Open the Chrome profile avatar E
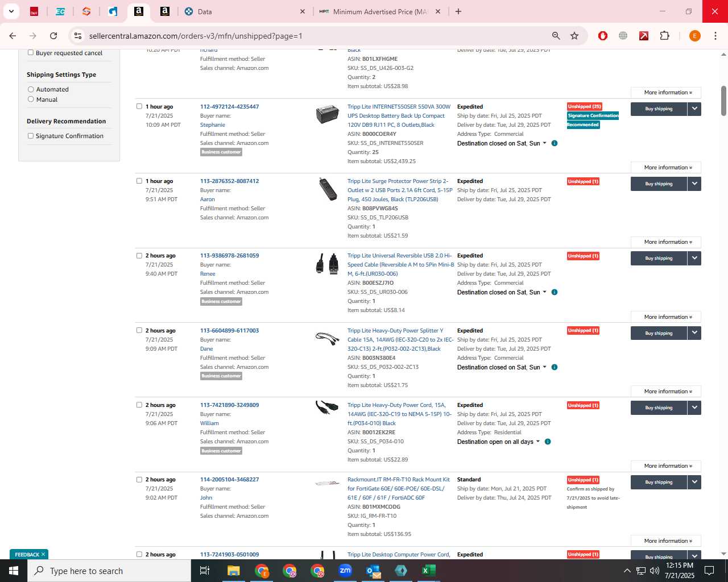728x582 pixels. pyautogui.click(x=694, y=36)
